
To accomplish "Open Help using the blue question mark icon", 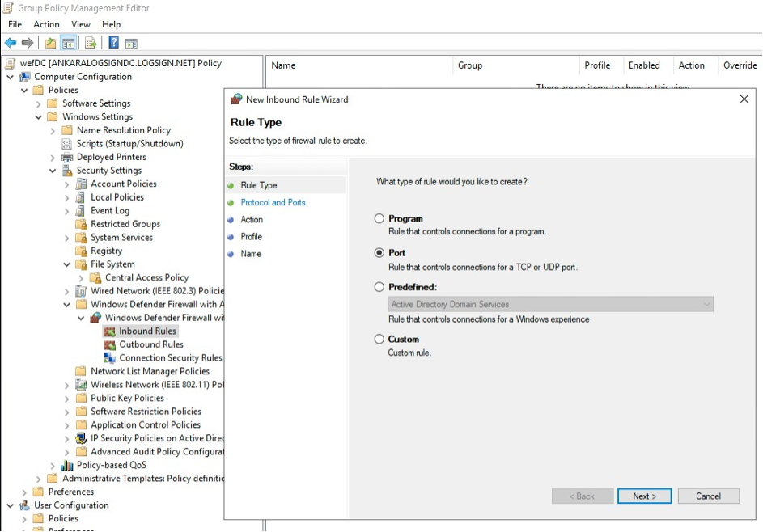I will 113,42.
